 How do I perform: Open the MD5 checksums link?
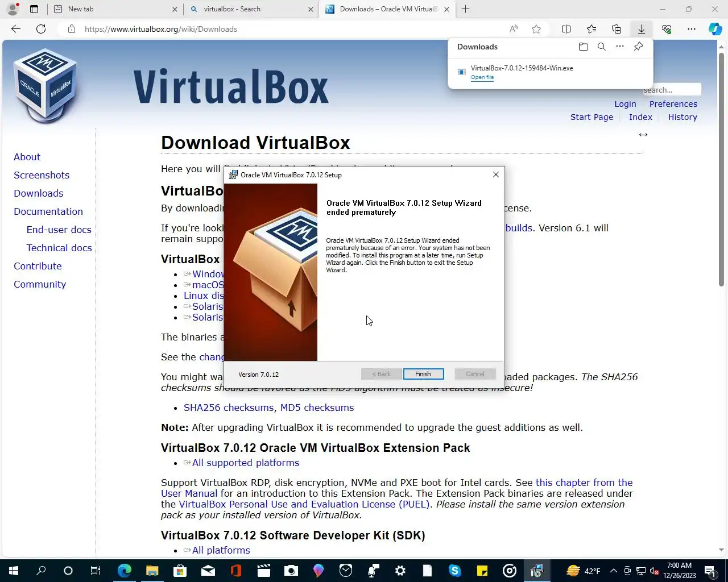pyautogui.click(x=317, y=408)
